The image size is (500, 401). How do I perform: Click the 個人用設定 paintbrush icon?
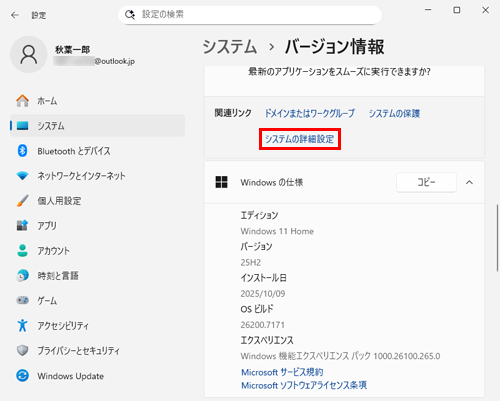pos(22,201)
